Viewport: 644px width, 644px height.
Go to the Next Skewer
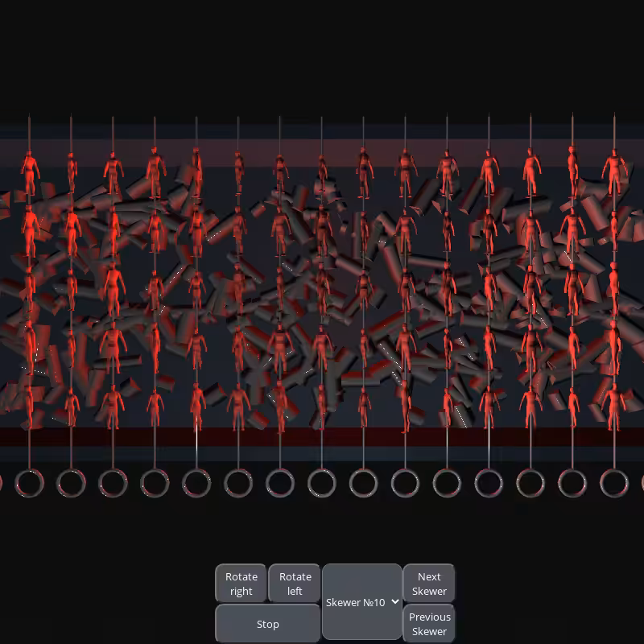tap(429, 583)
